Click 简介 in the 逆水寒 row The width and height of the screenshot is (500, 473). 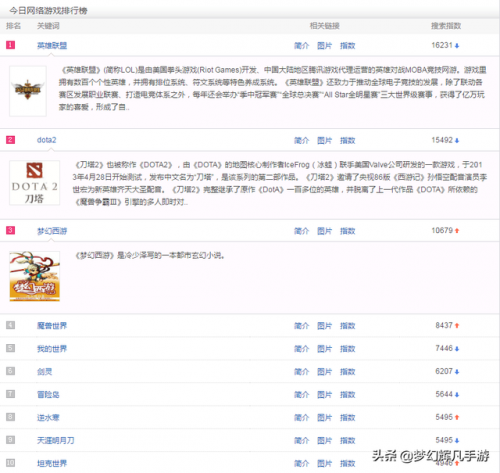[x=302, y=417]
